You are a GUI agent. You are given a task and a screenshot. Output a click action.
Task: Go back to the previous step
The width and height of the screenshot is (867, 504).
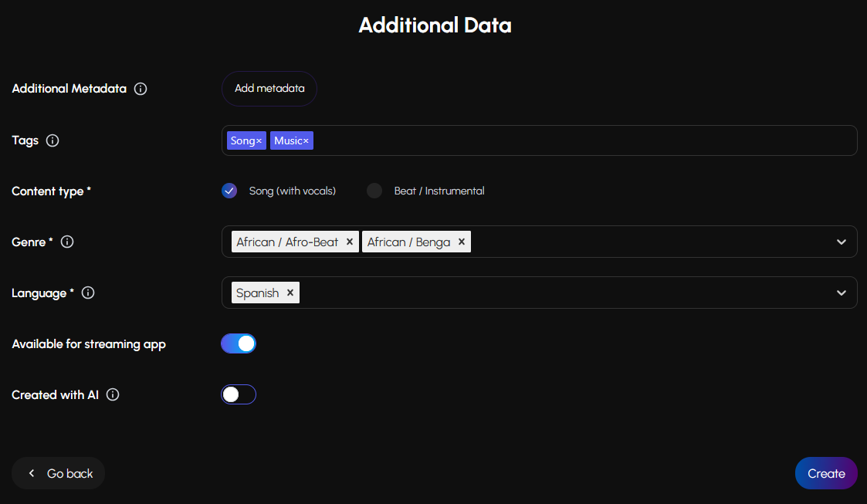pyautogui.click(x=59, y=473)
